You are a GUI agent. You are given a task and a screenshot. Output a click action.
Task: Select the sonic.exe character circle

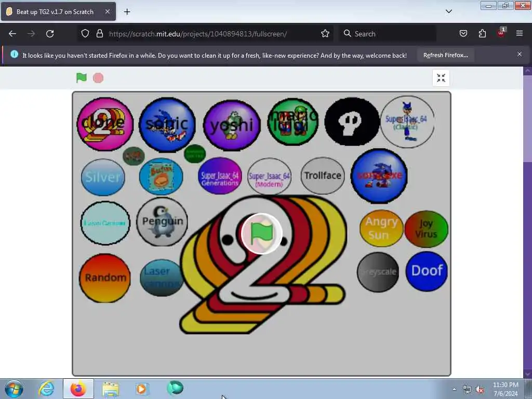click(x=379, y=176)
